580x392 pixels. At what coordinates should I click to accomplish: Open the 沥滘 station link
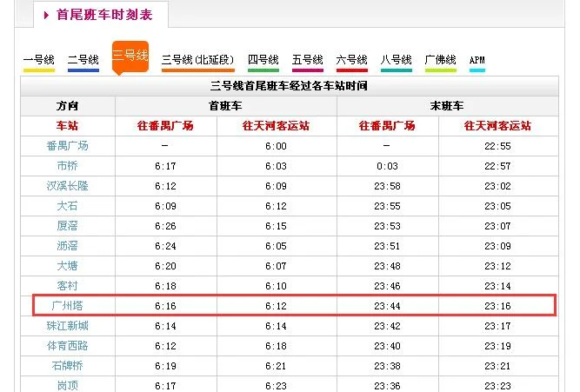(67, 246)
